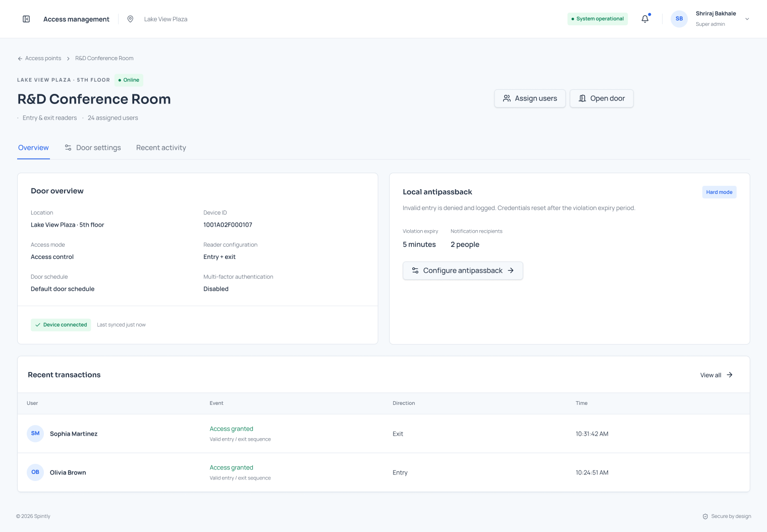Viewport: 767px width, 532px height.
Task: Click the Assign users button
Action: click(530, 98)
